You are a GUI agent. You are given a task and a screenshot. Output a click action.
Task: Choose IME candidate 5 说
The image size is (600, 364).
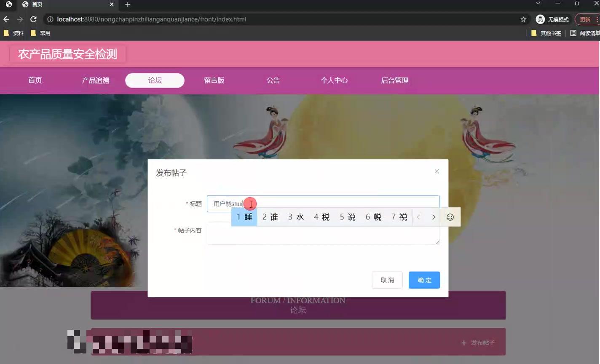pyautogui.click(x=348, y=217)
